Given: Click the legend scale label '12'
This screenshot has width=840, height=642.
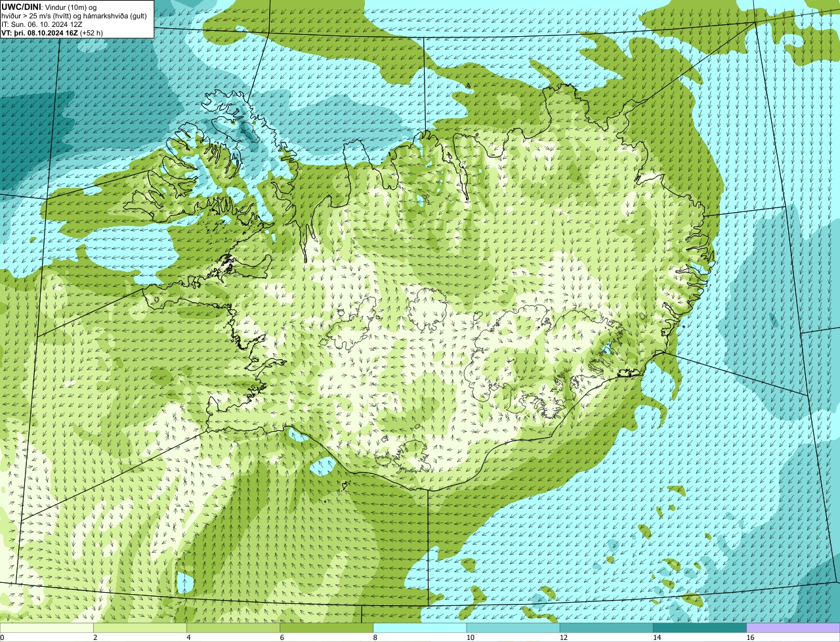Looking at the screenshot, I should 564,637.
